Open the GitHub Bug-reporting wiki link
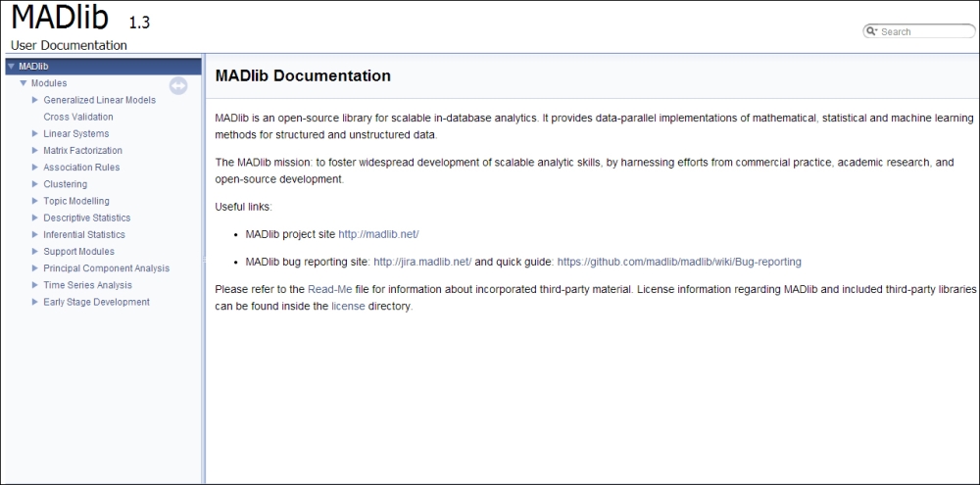The image size is (980, 485). point(679,262)
